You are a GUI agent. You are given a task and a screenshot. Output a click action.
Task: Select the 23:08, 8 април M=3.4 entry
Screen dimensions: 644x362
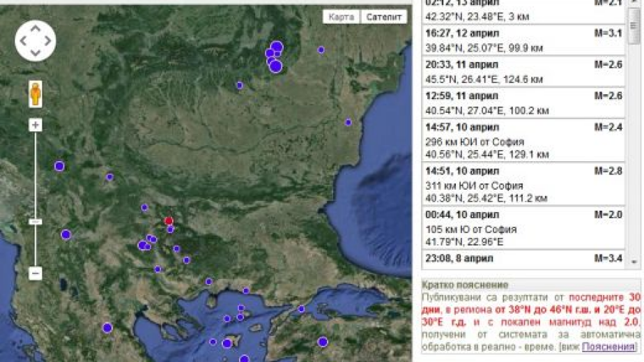click(523, 258)
